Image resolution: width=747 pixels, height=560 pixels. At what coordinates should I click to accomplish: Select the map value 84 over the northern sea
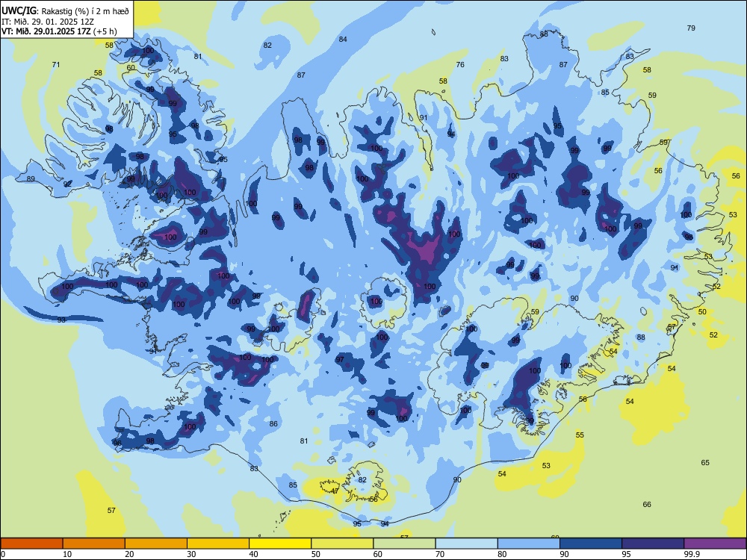343,39
